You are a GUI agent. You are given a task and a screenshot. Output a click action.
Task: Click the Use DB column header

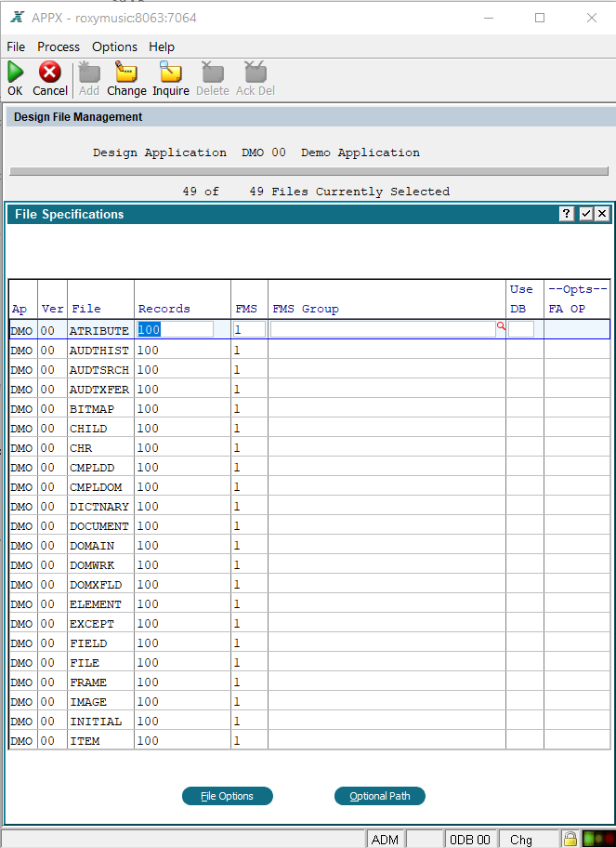click(x=521, y=299)
